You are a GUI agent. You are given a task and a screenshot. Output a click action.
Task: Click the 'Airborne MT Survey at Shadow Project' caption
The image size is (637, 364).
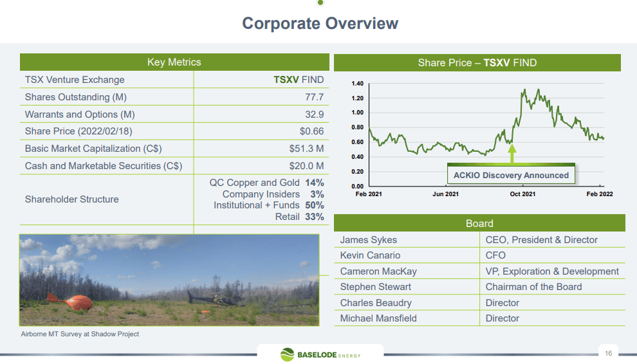80,334
